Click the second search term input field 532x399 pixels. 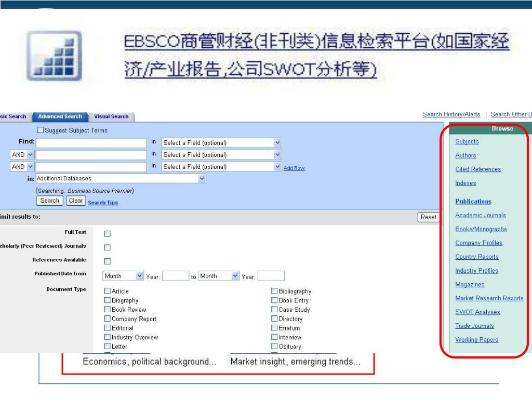tap(91, 155)
